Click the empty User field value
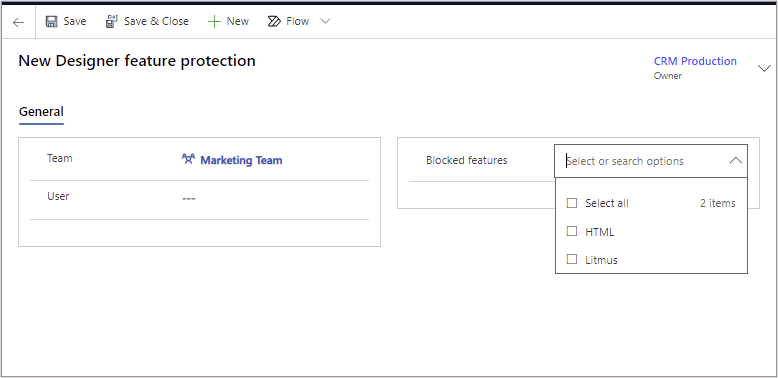Viewport: 778px width, 378px height. (x=189, y=198)
